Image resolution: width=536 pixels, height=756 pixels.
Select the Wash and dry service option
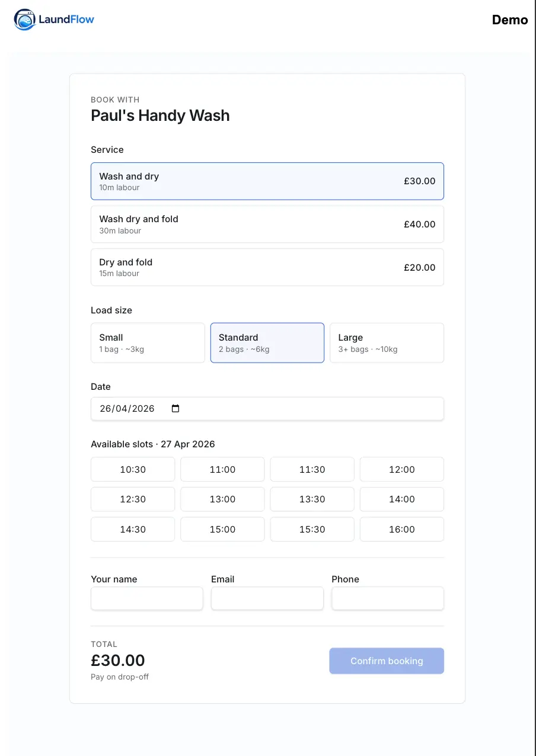click(267, 181)
